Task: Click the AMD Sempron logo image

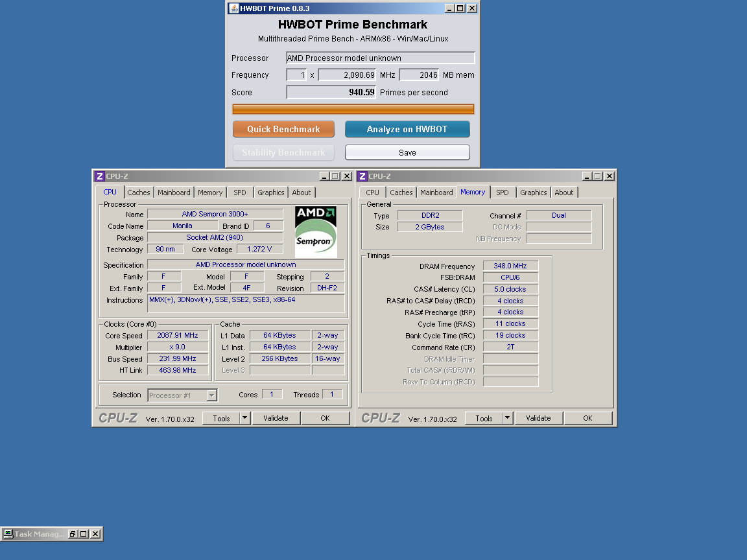Action: [315, 231]
